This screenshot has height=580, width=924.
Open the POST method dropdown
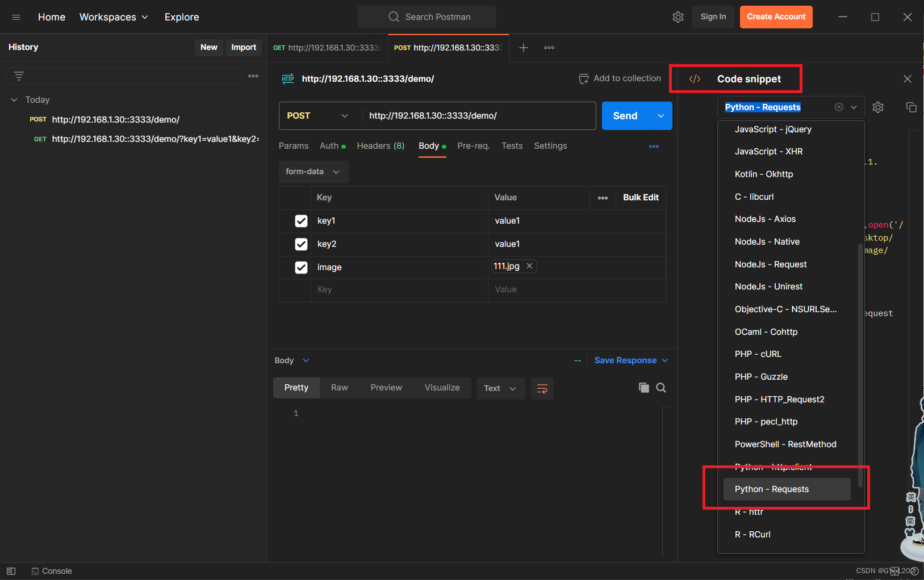click(318, 116)
